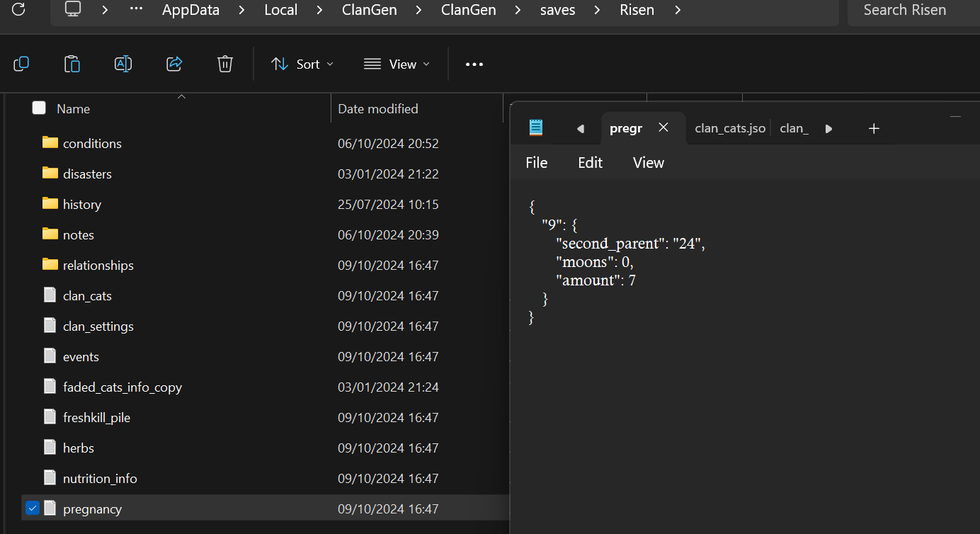Click the Refresh icon in Explorer
980x534 pixels.
[x=19, y=10]
